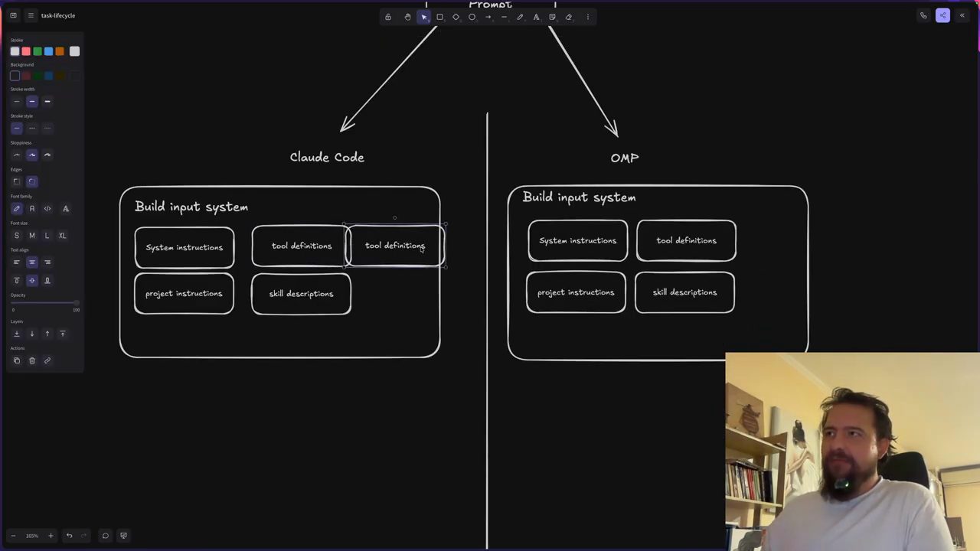Select code font family
Image resolution: width=980 pixels, height=551 pixels.
pos(47,208)
